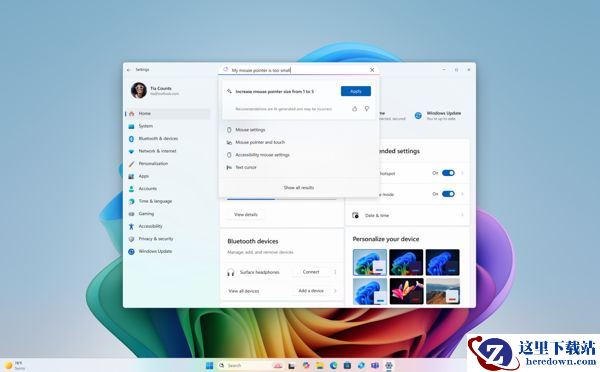The height and width of the screenshot is (372, 600).
Task: Select the dark blue bloom theme thumbnail
Action: click(442, 262)
